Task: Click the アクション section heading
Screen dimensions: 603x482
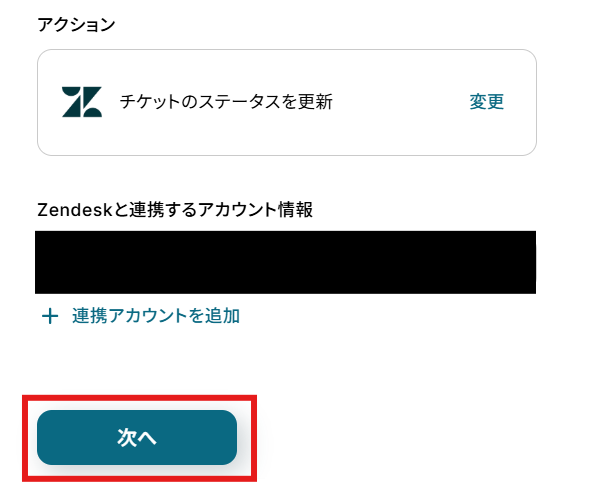Action: point(76,25)
